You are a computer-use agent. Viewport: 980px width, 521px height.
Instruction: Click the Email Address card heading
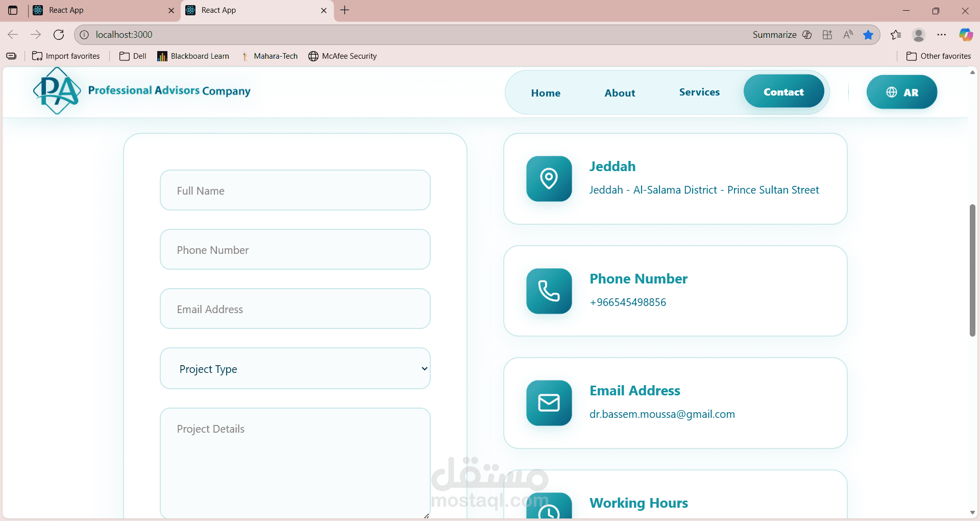point(635,391)
